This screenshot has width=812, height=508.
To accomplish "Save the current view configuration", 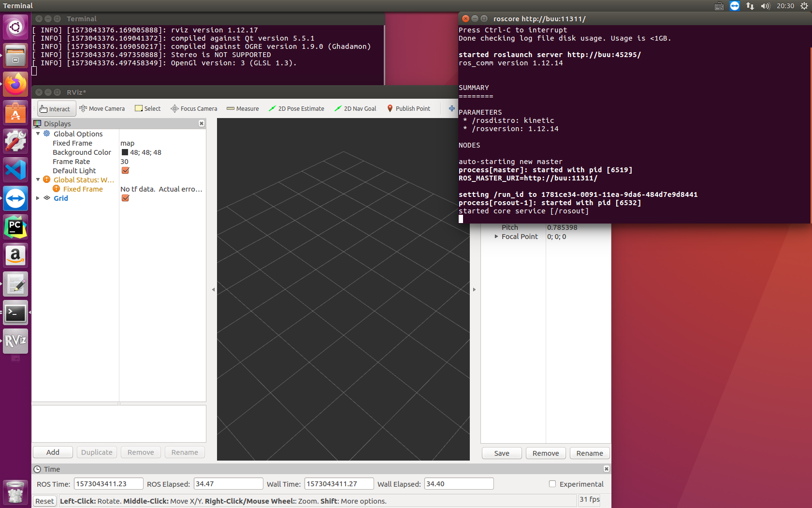I will (501, 453).
